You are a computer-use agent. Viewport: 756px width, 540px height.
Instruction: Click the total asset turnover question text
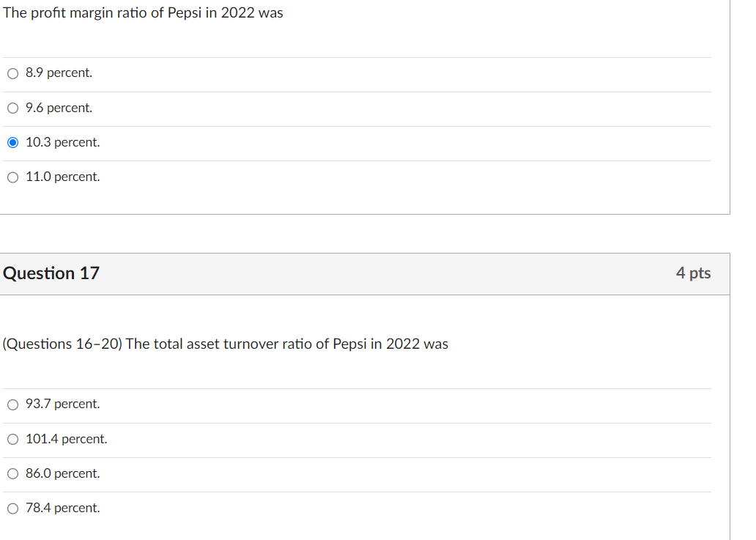(226, 344)
